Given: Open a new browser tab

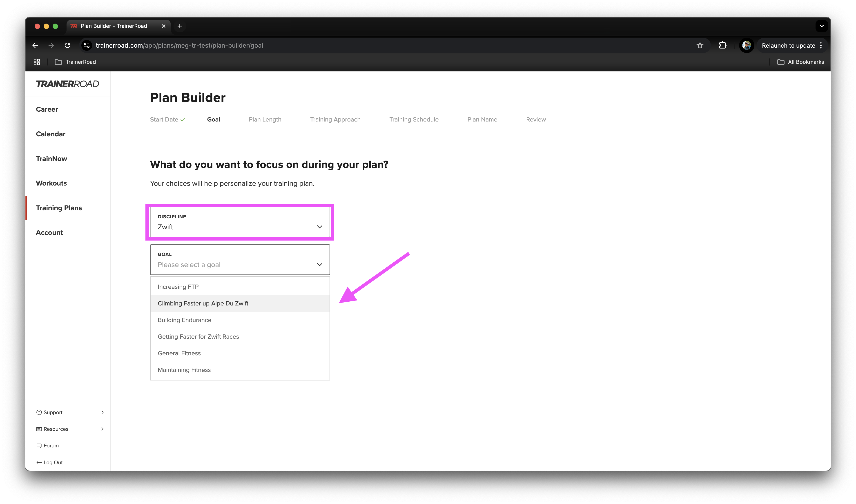Looking at the screenshot, I should tap(180, 26).
